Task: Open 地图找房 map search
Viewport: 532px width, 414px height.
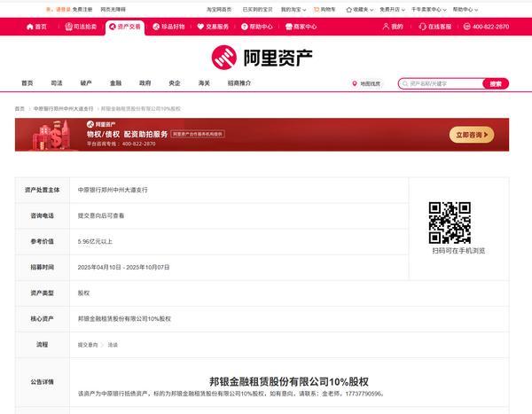Action: point(366,83)
